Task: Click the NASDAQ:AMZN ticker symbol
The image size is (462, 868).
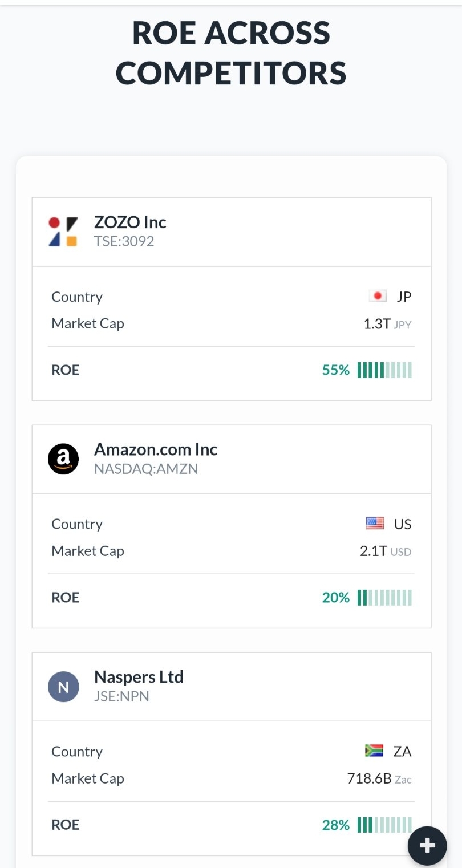Action: click(145, 469)
